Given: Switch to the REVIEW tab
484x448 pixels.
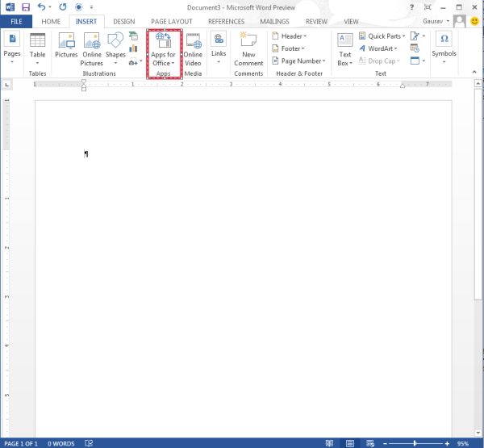Looking at the screenshot, I should (316, 22).
